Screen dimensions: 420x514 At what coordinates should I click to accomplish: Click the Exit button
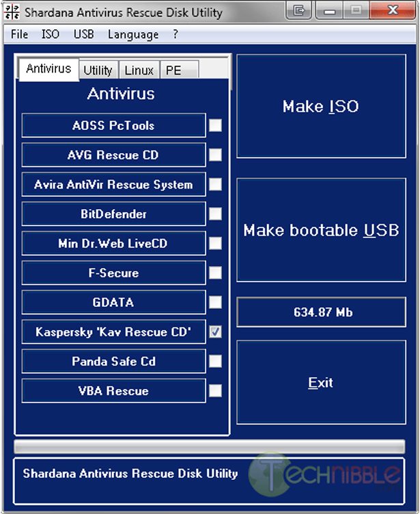[321, 383]
